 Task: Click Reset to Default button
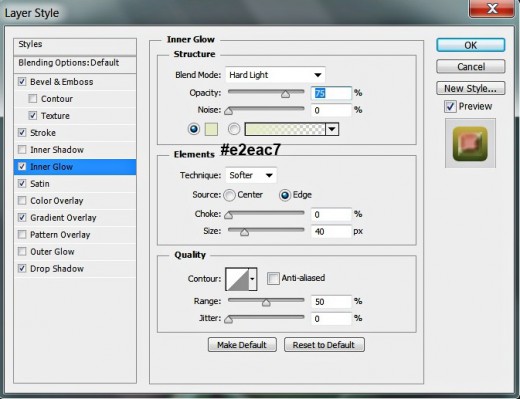[324, 345]
